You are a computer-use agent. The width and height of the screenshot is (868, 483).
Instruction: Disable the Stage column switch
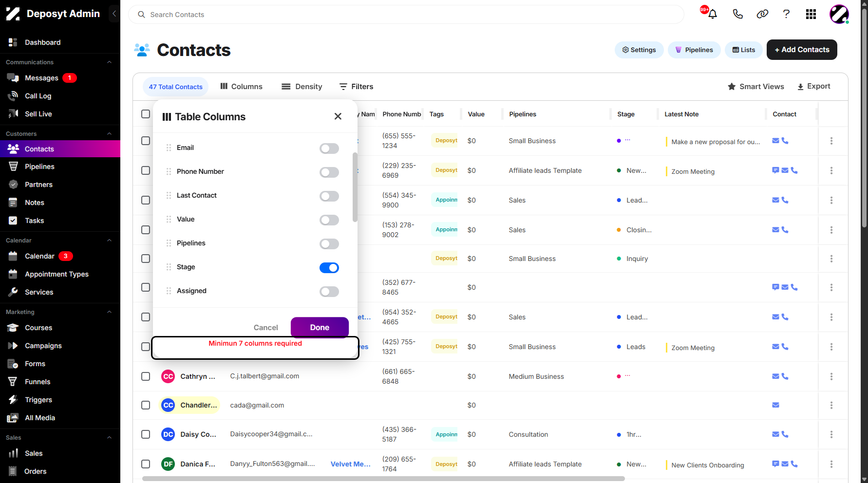[x=329, y=267]
